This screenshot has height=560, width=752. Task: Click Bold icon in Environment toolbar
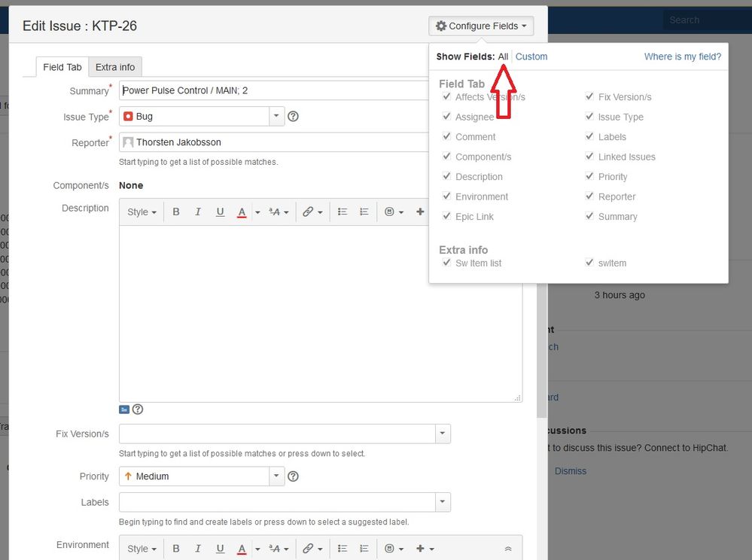click(176, 549)
